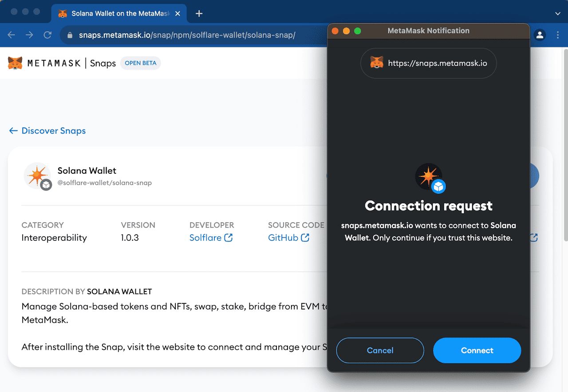The height and width of the screenshot is (392, 568).
Task: Open the Chrome profile avatar menu
Action: 540,35
